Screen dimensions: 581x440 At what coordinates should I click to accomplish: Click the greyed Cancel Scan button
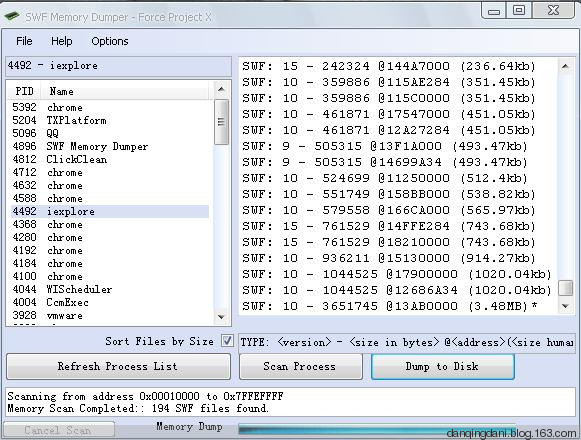point(59,430)
